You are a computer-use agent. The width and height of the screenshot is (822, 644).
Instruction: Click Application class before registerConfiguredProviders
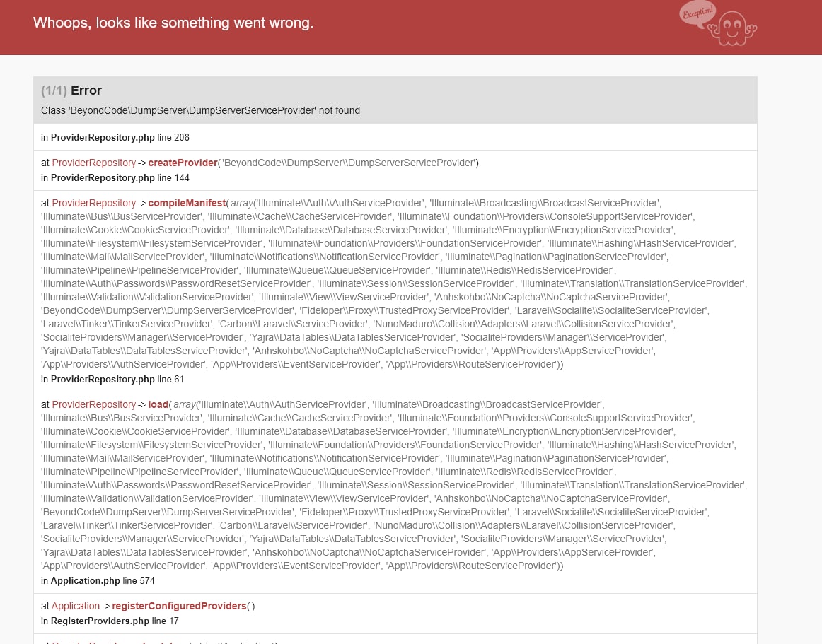pos(76,606)
